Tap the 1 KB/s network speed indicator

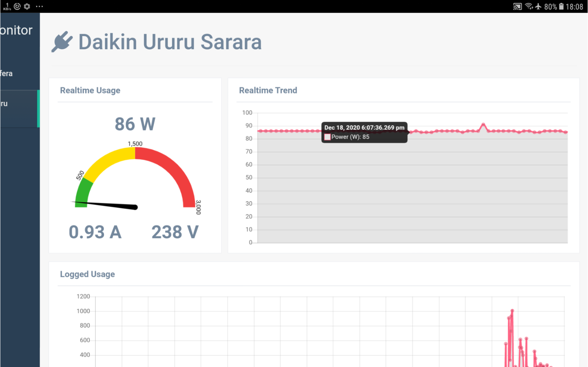pos(7,7)
